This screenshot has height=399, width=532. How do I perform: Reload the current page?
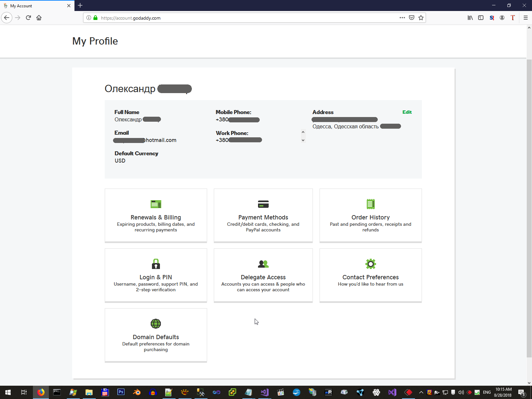[x=28, y=18]
